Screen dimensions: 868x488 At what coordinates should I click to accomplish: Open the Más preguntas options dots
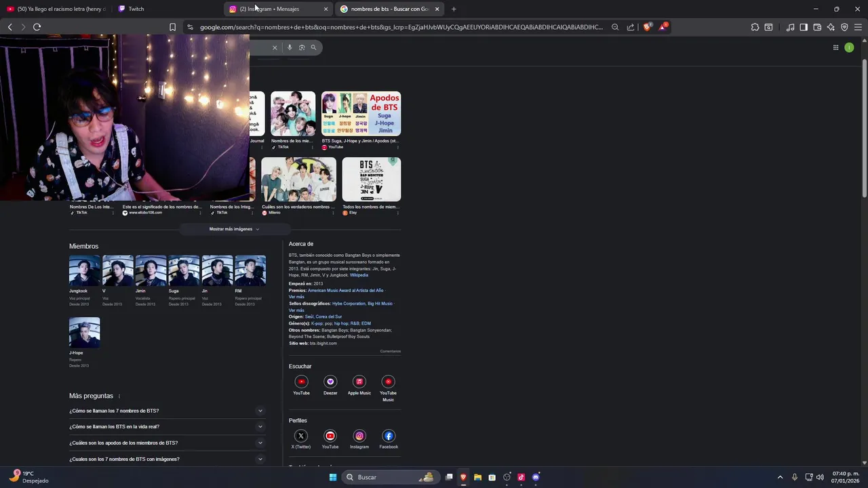tap(119, 396)
